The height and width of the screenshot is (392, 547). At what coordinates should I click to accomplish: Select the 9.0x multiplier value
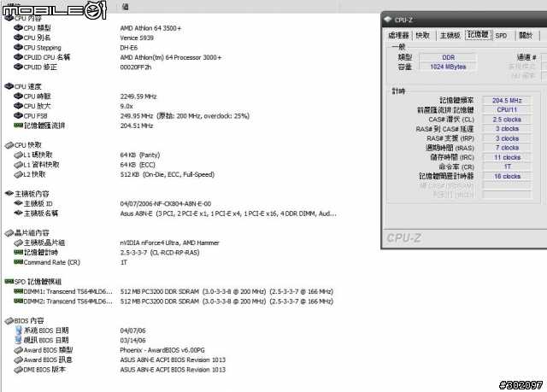point(126,106)
